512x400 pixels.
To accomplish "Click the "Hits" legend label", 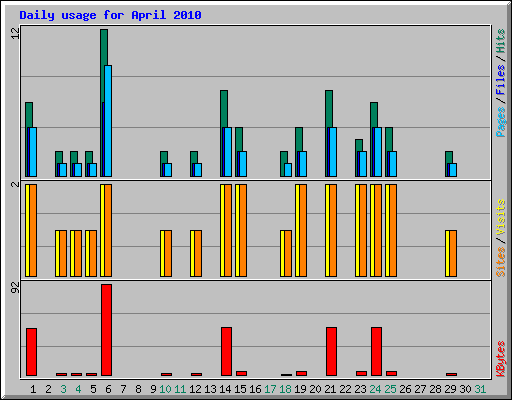I will pyautogui.click(x=500, y=41).
